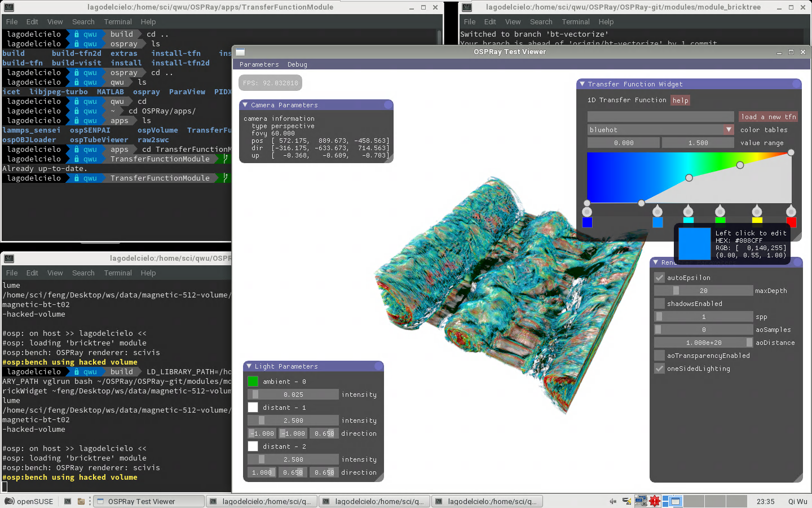Click the 23:35 clock in the taskbar

tap(766, 501)
